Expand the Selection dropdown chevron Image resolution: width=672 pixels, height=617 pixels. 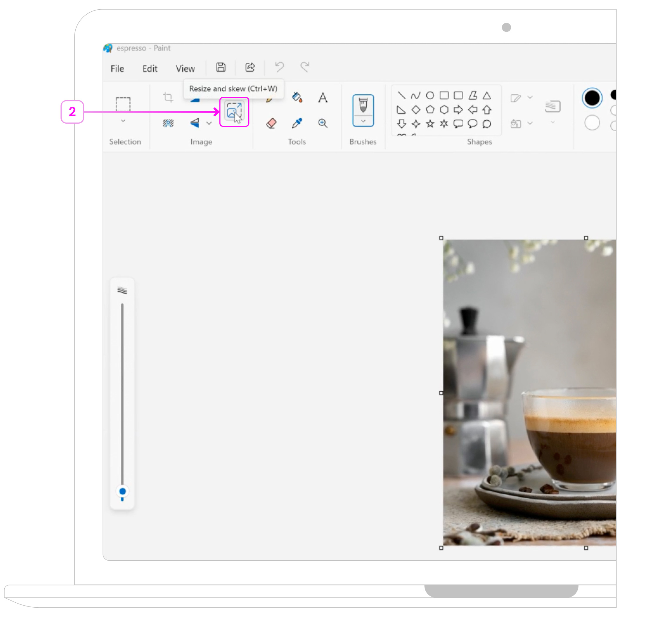click(123, 121)
